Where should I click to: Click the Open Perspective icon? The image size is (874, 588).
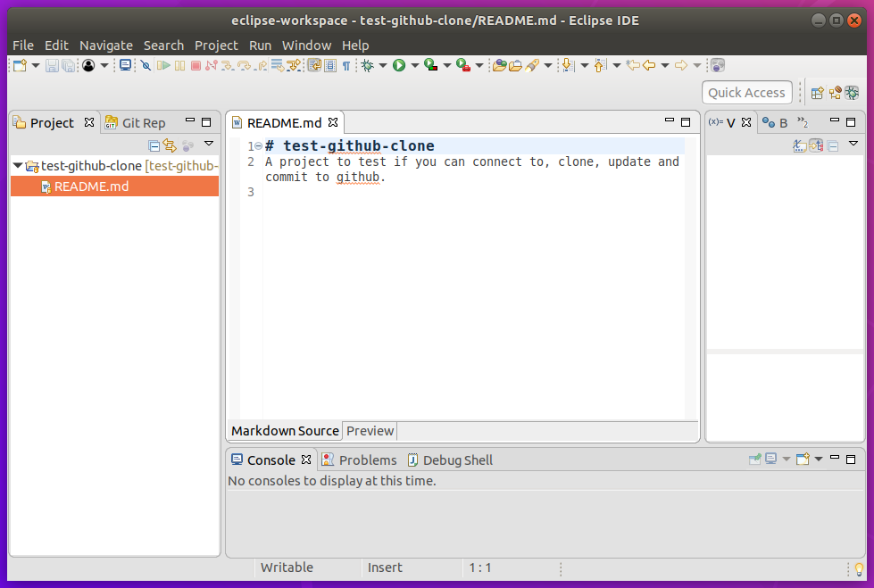(x=817, y=93)
